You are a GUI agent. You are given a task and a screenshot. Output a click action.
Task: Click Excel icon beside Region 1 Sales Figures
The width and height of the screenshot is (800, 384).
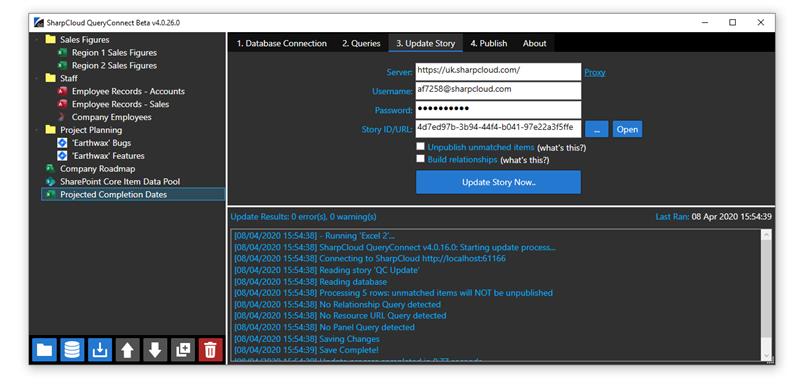[62, 53]
